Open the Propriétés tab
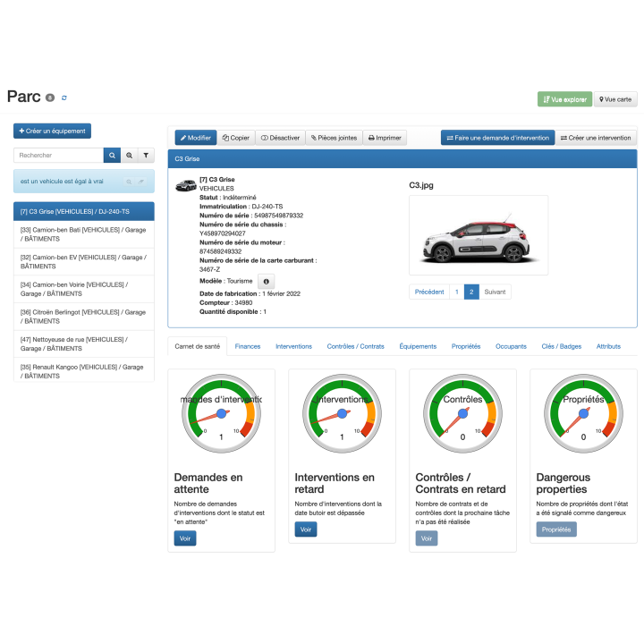 [x=466, y=347]
